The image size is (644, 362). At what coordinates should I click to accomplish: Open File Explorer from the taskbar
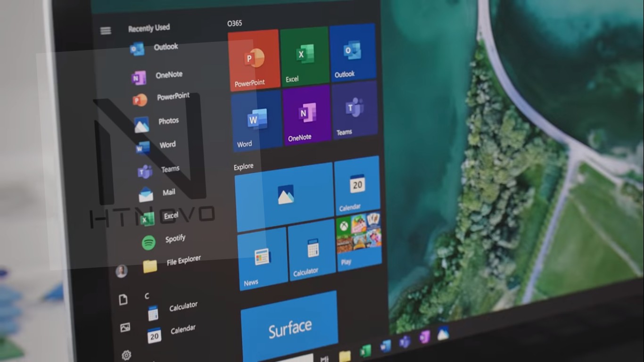345,356
